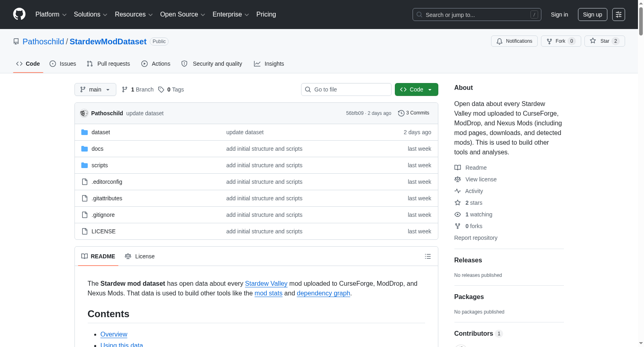Click the eye icon beside watching
This screenshot has height=347, width=644.
tap(458, 214)
